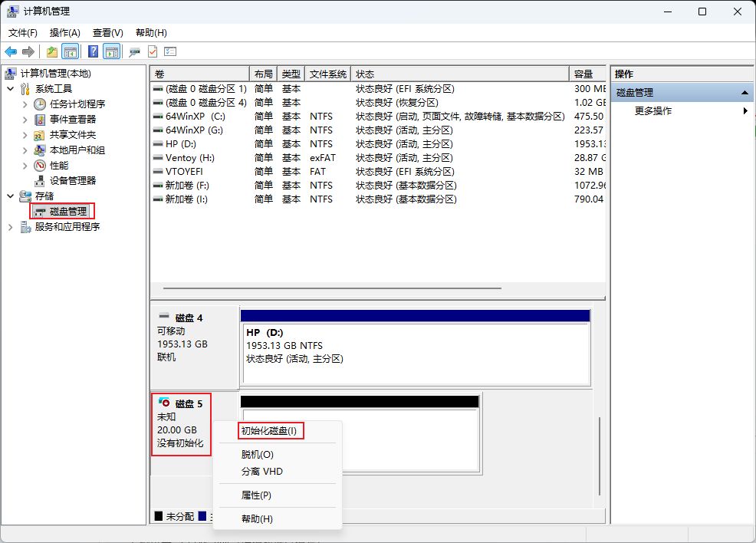
Task: Choose 初始化磁盘(I) from context menu
Action: 268,430
